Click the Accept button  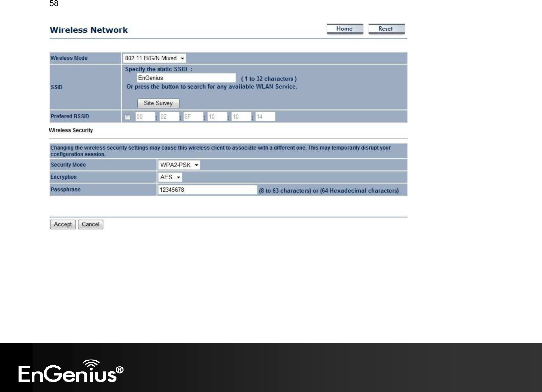tap(63, 224)
